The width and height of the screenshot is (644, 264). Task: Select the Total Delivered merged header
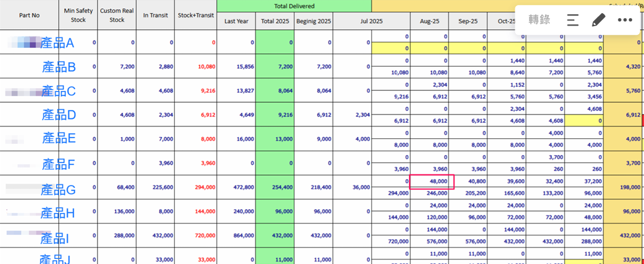pos(294,6)
